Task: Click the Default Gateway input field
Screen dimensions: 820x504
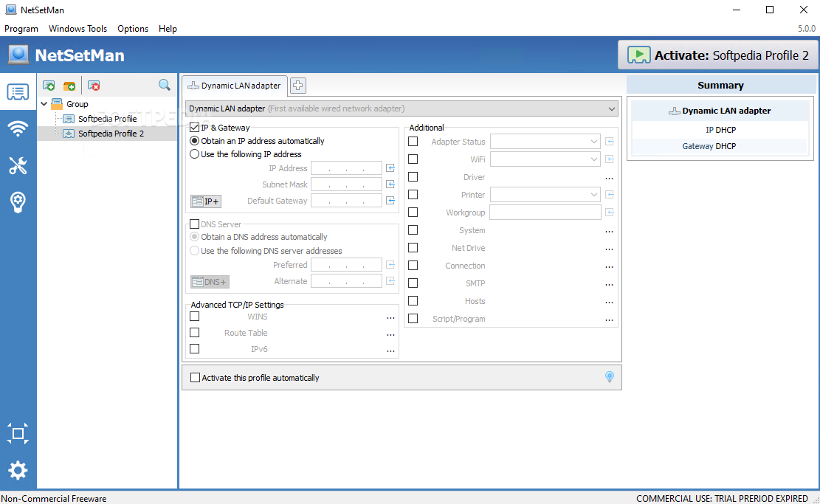Action: [346, 200]
